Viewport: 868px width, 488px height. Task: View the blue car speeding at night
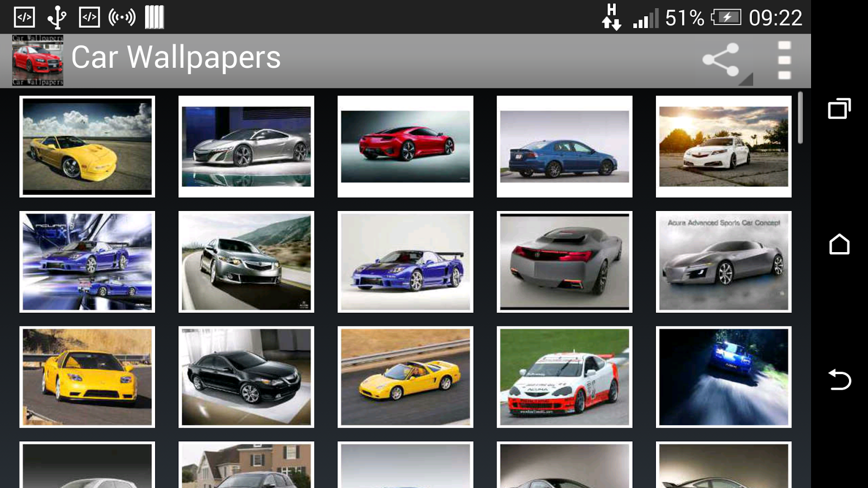pos(724,377)
